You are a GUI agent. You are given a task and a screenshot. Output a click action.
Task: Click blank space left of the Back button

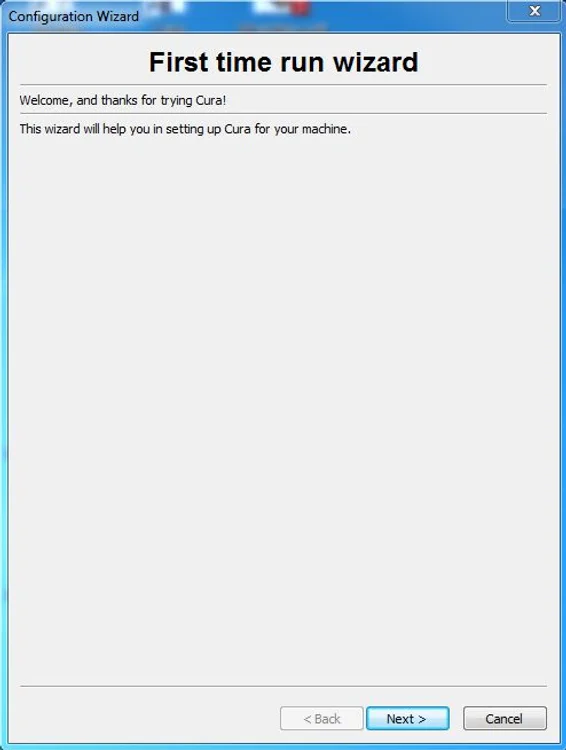click(x=148, y=718)
